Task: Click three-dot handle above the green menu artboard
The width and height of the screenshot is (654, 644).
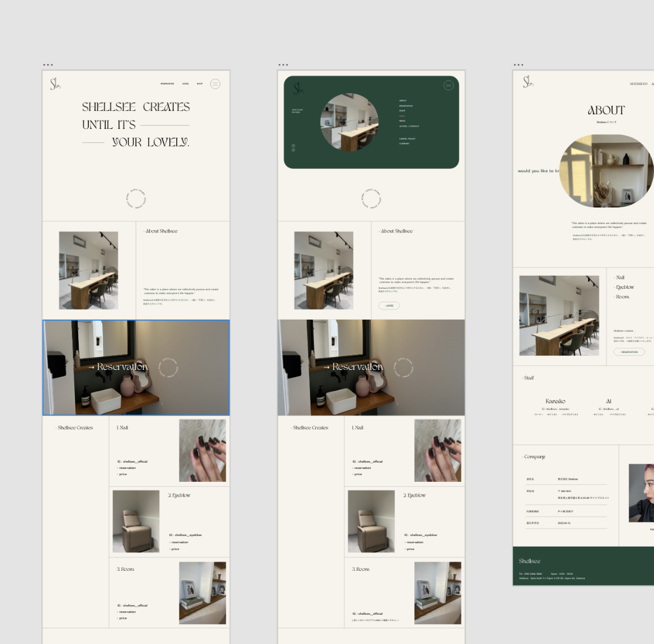Action: pyautogui.click(x=283, y=65)
